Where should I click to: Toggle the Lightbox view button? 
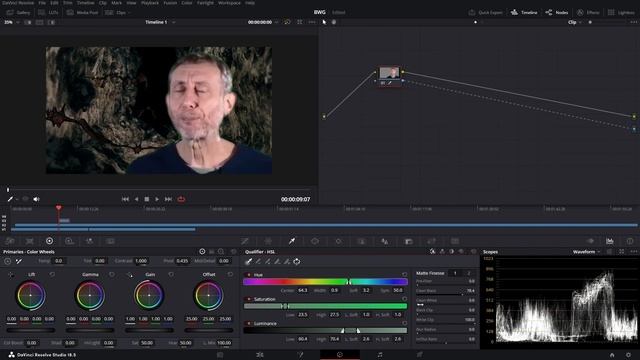pyautogui.click(x=621, y=13)
